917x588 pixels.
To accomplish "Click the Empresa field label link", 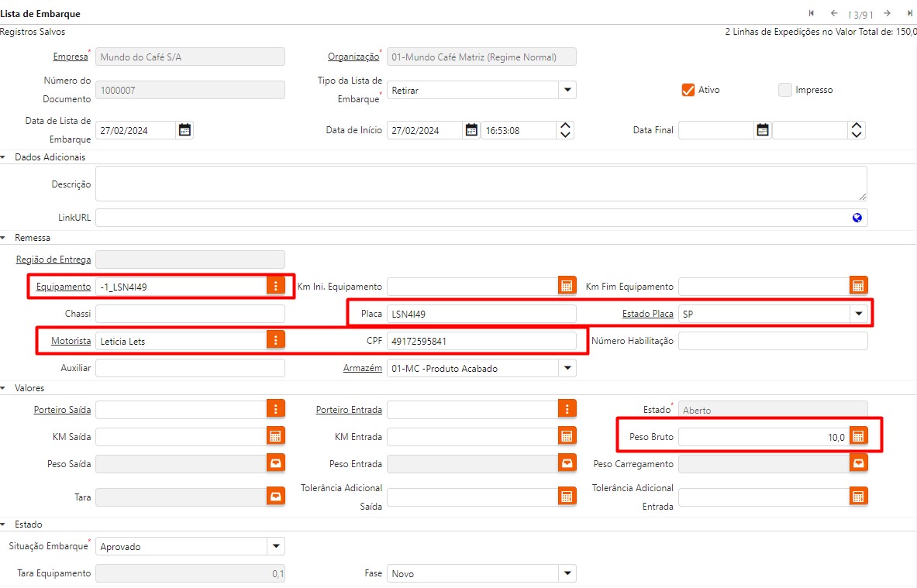I will [x=70, y=57].
